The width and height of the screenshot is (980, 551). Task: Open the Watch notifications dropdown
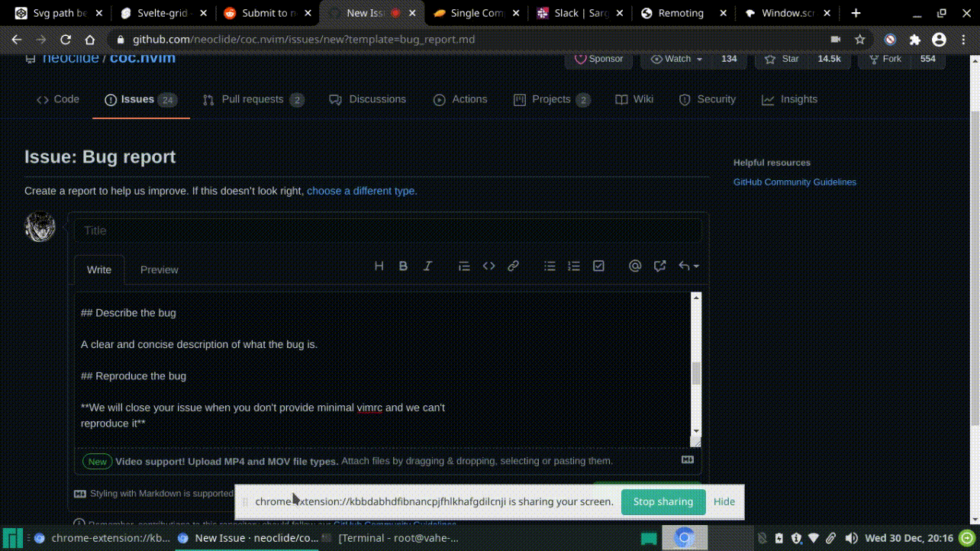pos(676,59)
